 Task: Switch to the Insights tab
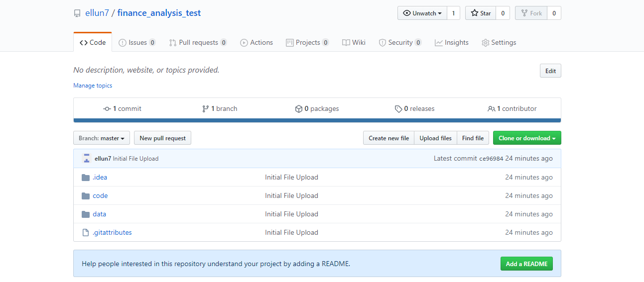(452, 43)
